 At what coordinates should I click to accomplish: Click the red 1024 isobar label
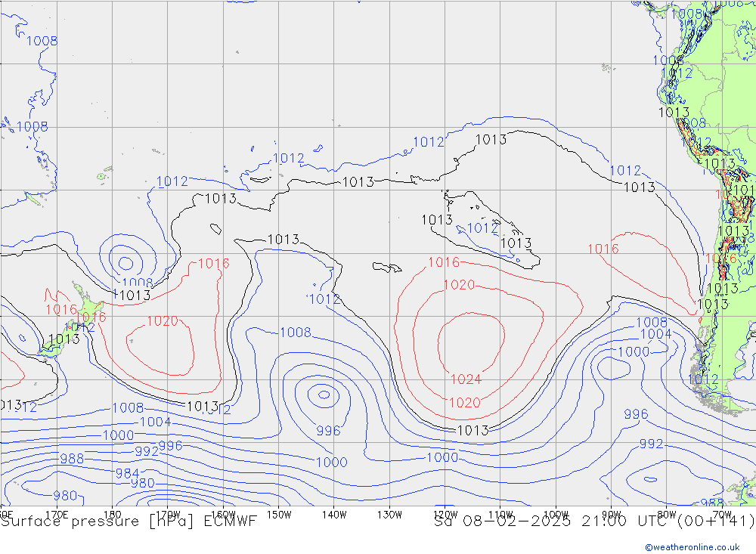(466, 379)
